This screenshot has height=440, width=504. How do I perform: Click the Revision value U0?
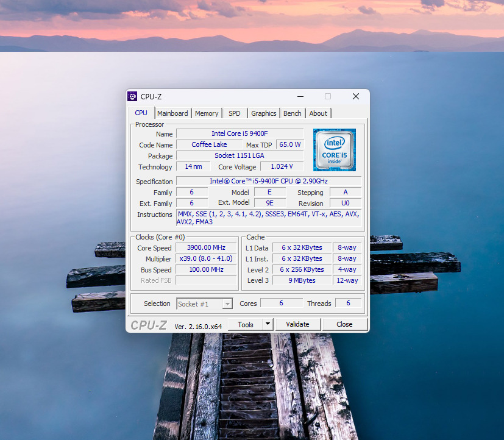click(x=346, y=203)
